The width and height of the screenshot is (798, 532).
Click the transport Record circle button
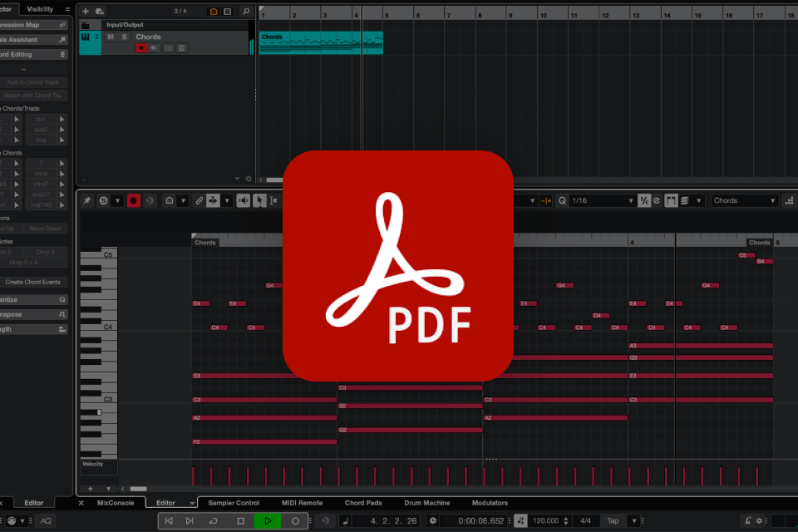pyautogui.click(x=295, y=521)
